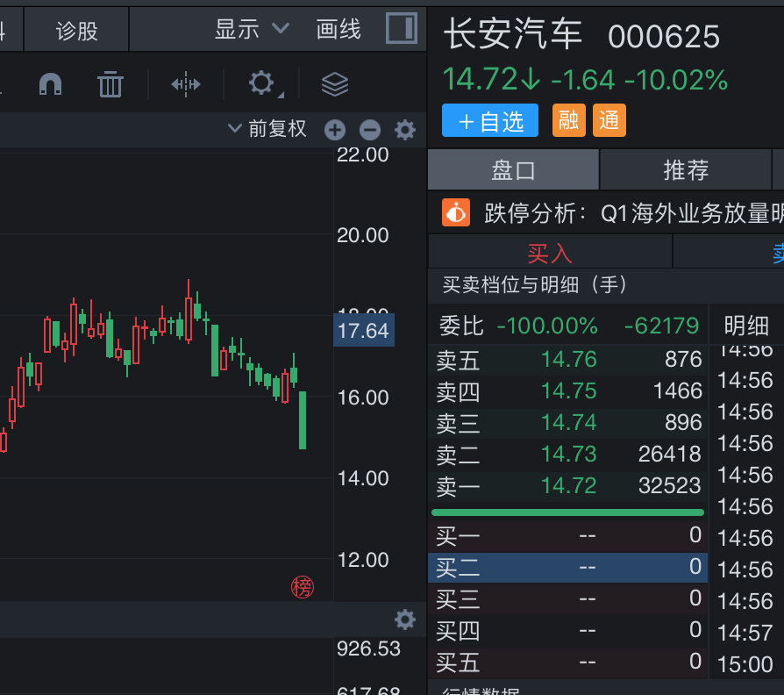Click the trash delete drawings icon
784x695 pixels.
pyautogui.click(x=110, y=84)
